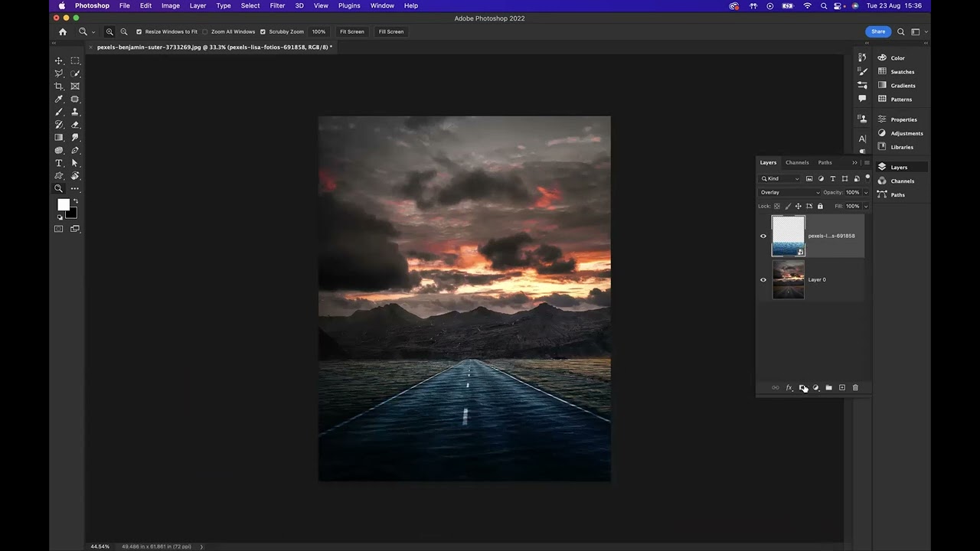Select the Clone Stamp tool
This screenshot has height=551, width=980.
click(75, 112)
